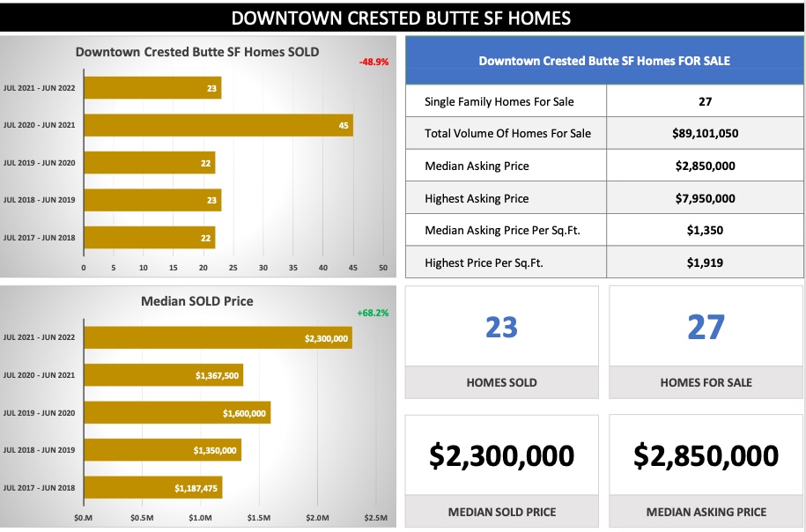Click the $1,919 highest price per sq.ft. cell

(704, 262)
